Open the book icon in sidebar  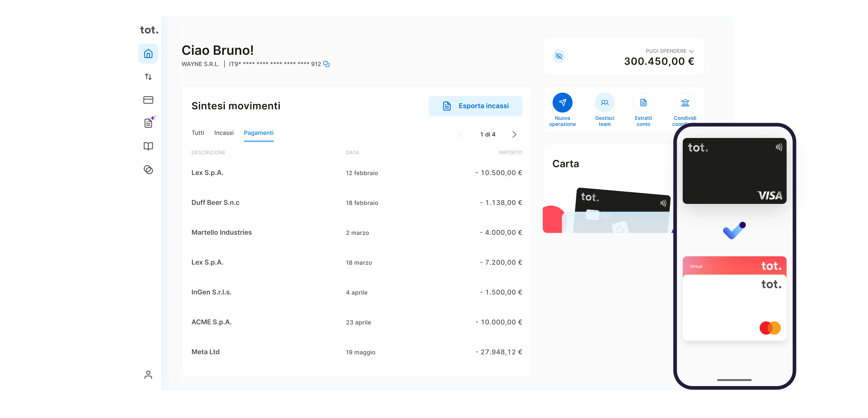[x=148, y=146]
